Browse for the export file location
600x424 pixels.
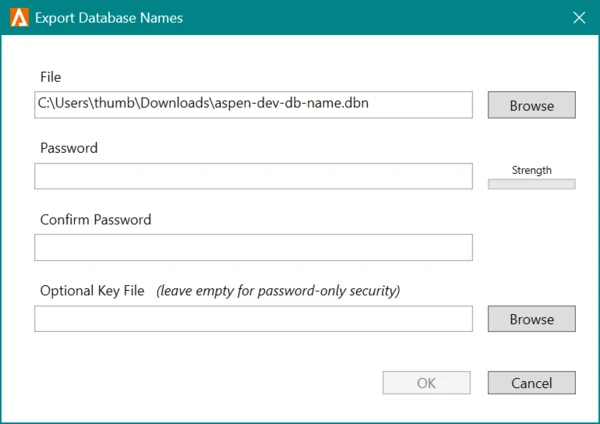coord(532,105)
